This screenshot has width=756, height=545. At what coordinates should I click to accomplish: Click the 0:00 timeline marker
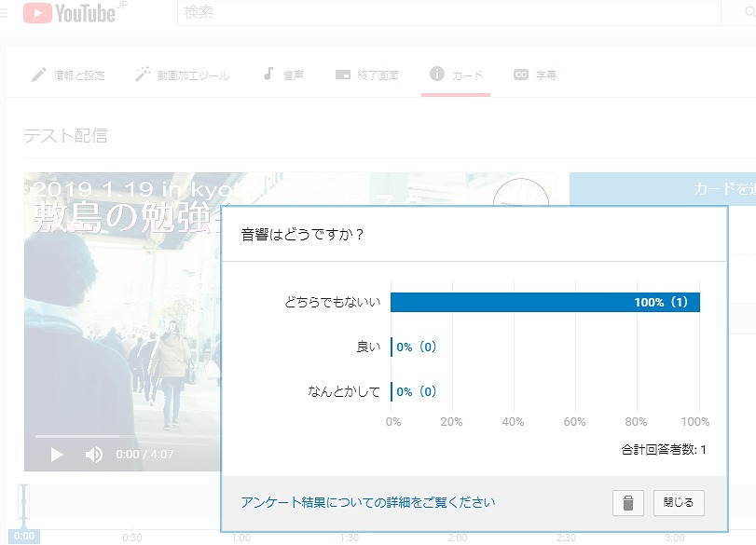pos(24,536)
